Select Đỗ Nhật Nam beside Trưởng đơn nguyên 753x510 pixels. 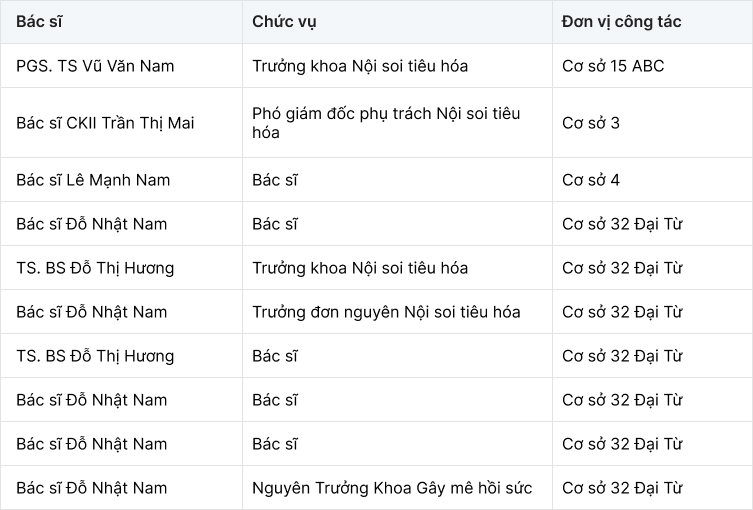pos(92,312)
